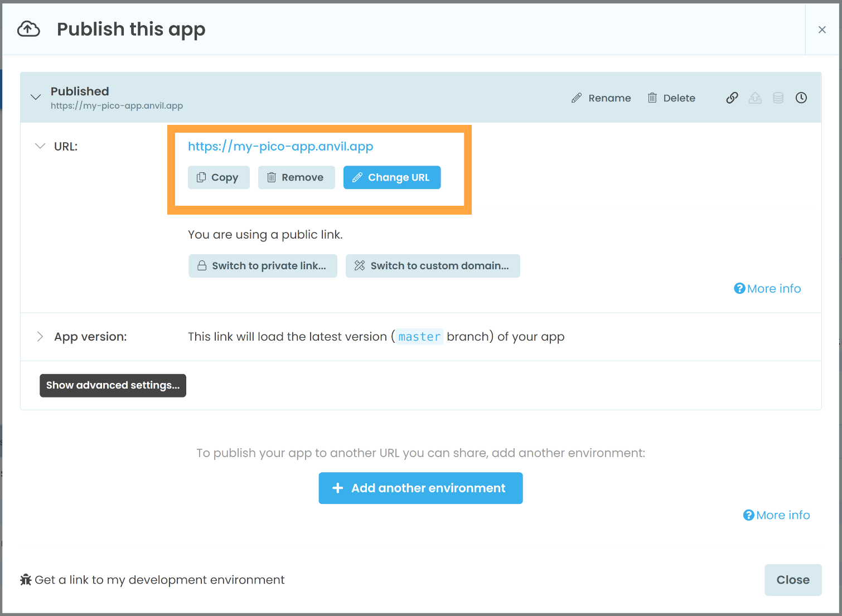This screenshot has height=616, width=842.
Task: Click the cloud upload icon beside Publish this app
Action: (28, 28)
